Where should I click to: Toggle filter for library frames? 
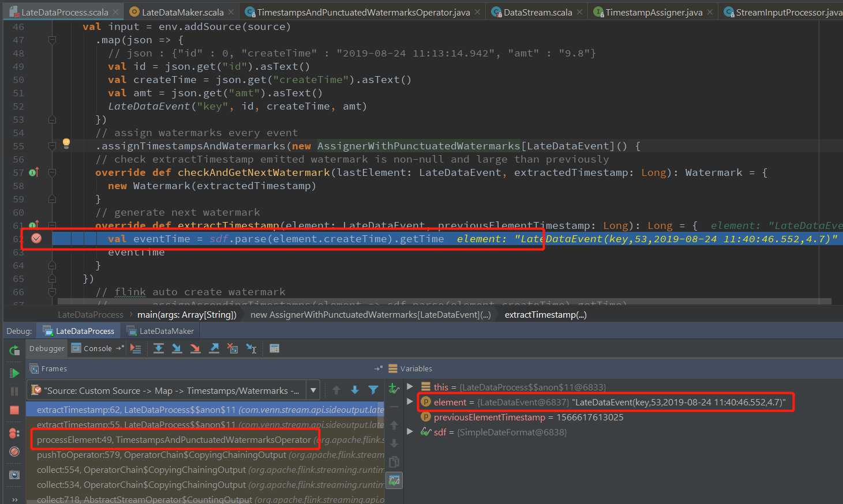click(x=373, y=390)
